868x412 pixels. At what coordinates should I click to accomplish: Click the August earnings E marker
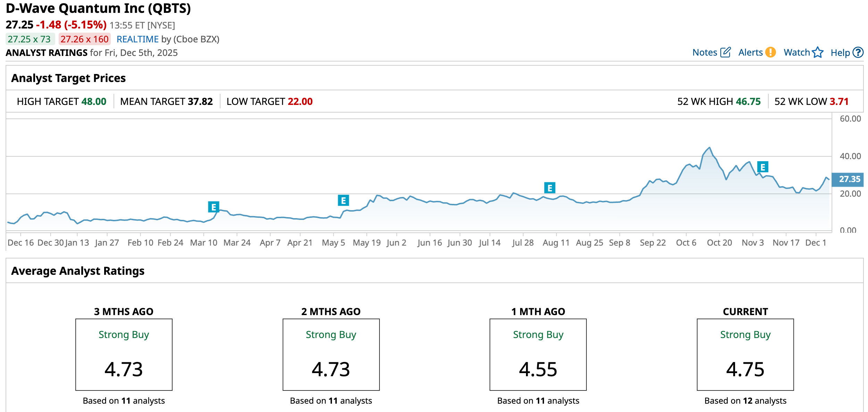[550, 188]
